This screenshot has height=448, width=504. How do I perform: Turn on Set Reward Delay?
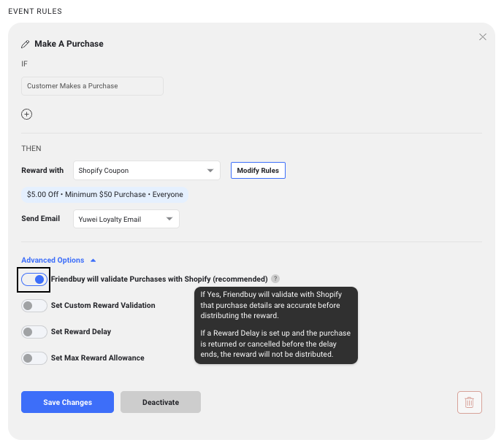[x=34, y=332]
